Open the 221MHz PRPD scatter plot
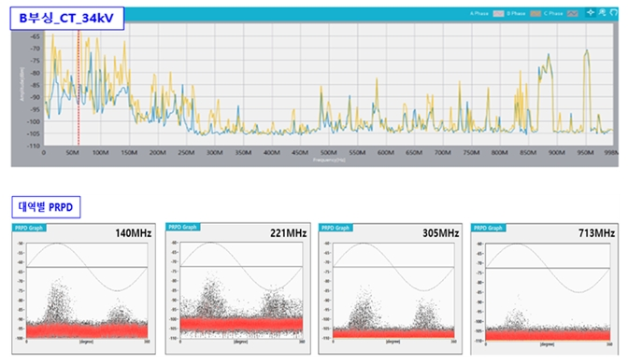Viewport: 628px width, 364px height. point(241,290)
